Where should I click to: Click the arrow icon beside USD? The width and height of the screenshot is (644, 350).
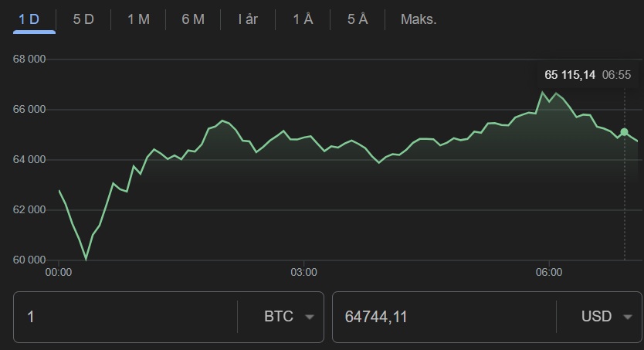(x=627, y=317)
